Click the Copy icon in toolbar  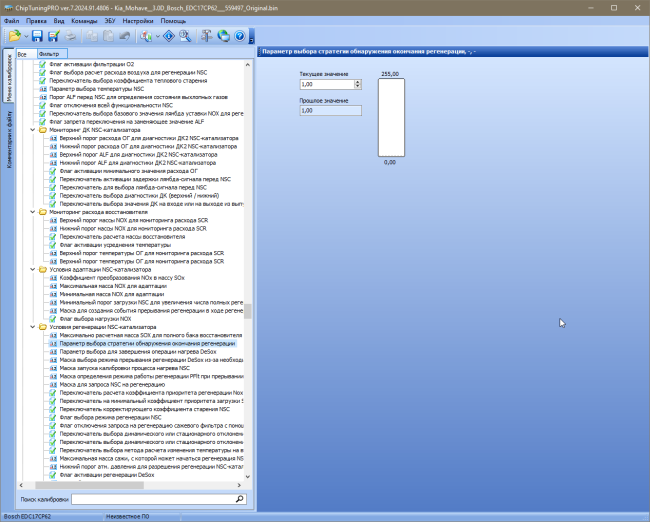point(92,36)
